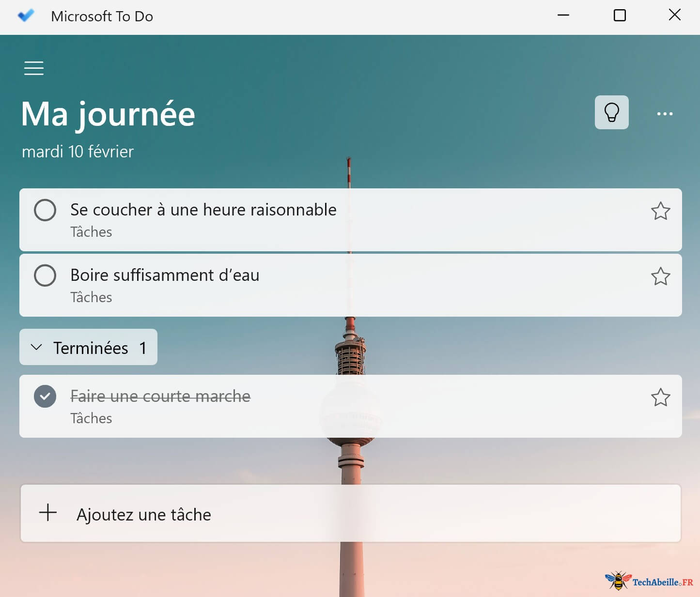Click the chevron next to 'Terminées 1'

[x=36, y=347]
